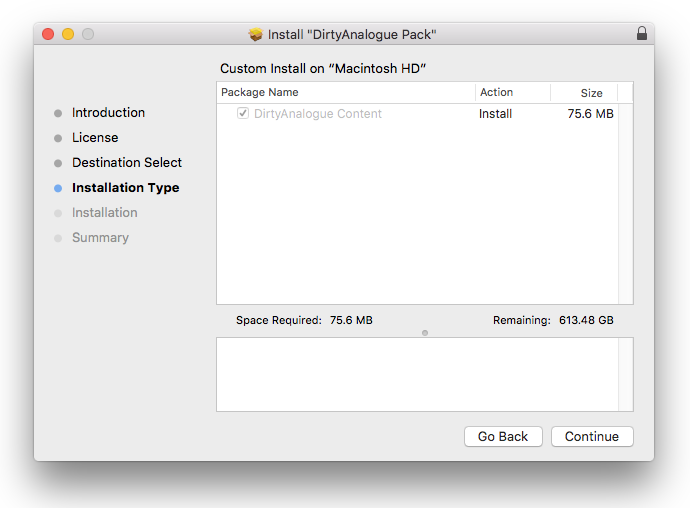Click the 75.6 MB size cell in the package row
This screenshot has height=508, width=690.
(590, 114)
